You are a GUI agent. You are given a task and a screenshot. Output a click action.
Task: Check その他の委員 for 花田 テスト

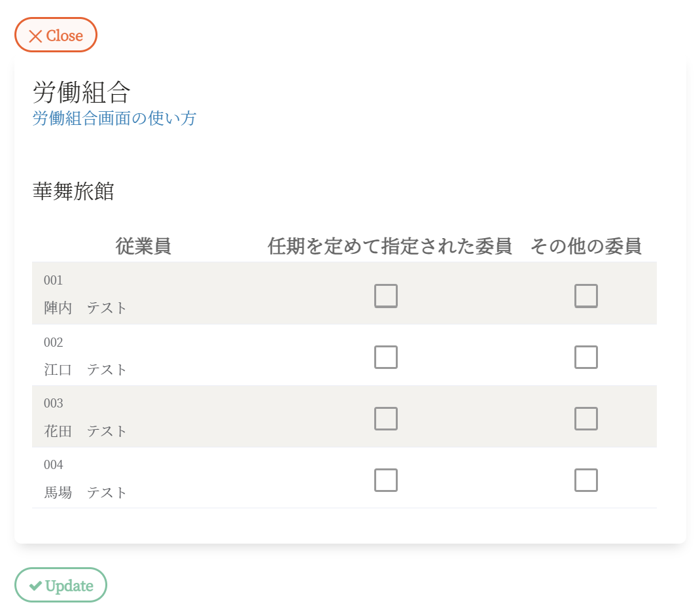pos(586,419)
